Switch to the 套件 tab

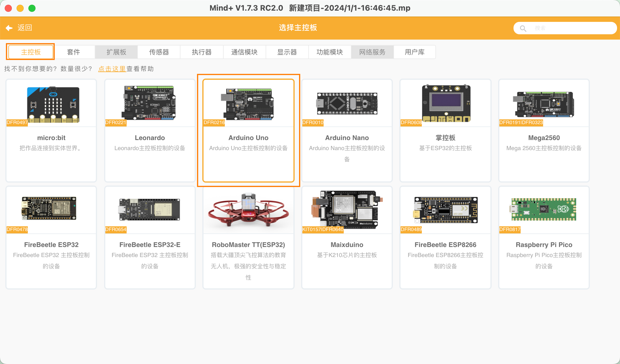coord(74,52)
